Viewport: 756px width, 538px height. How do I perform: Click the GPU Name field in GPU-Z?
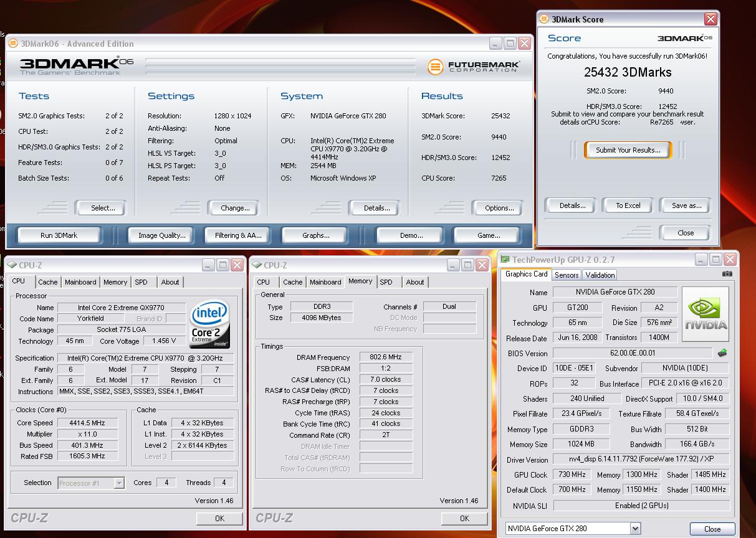point(615,292)
